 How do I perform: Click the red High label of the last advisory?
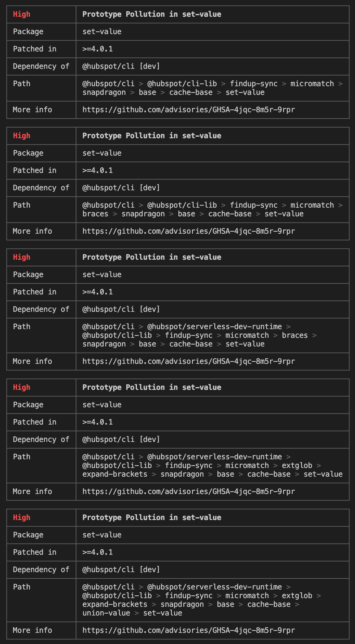pyautogui.click(x=22, y=518)
